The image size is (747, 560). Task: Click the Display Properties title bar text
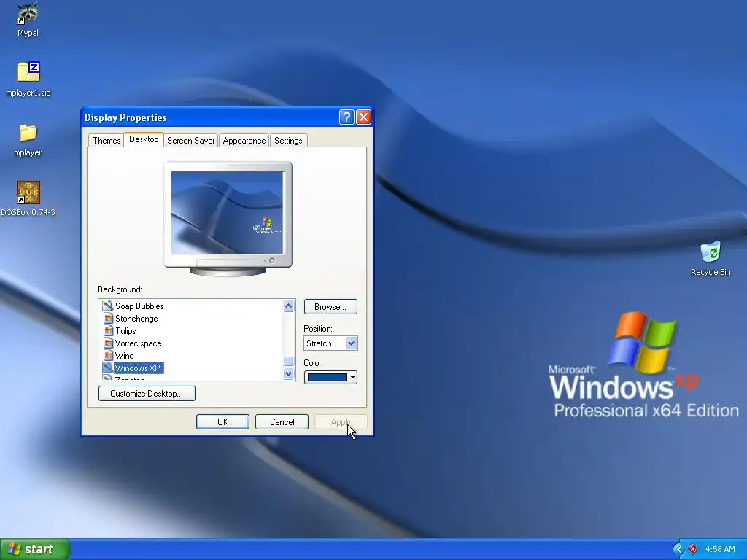point(125,117)
